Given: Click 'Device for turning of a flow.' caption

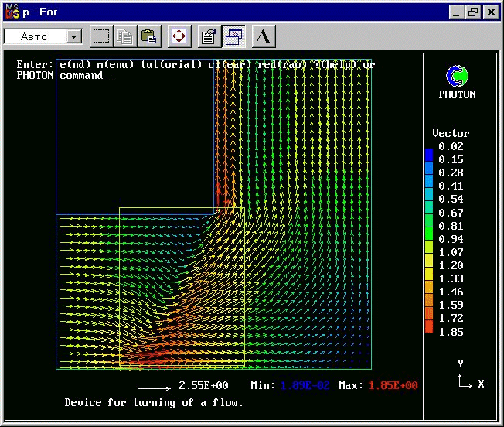Looking at the screenshot, I should pyautogui.click(x=154, y=402).
